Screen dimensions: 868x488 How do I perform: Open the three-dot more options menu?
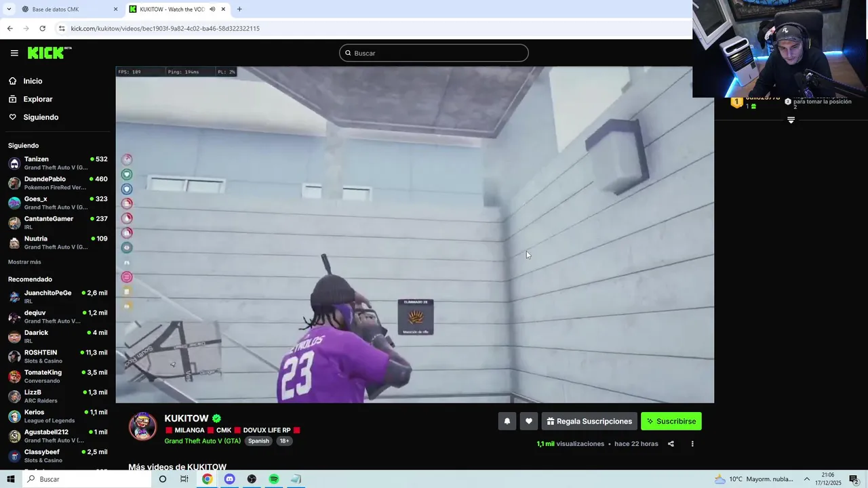coord(692,444)
